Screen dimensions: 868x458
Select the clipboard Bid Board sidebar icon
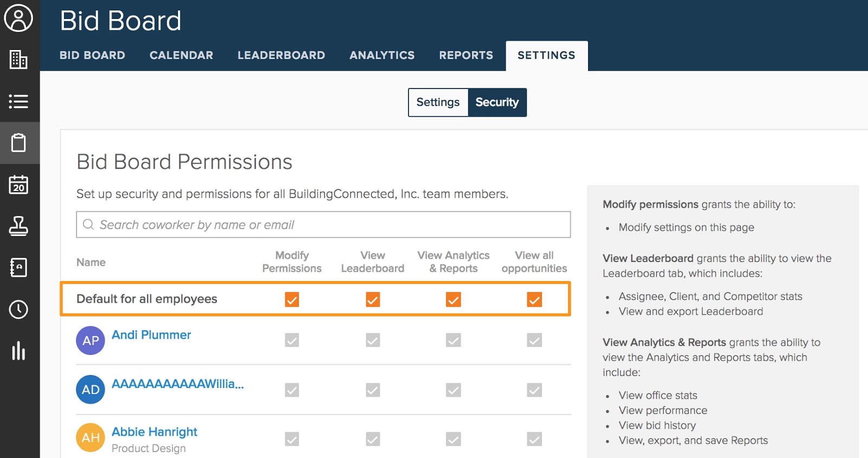point(19,143)
